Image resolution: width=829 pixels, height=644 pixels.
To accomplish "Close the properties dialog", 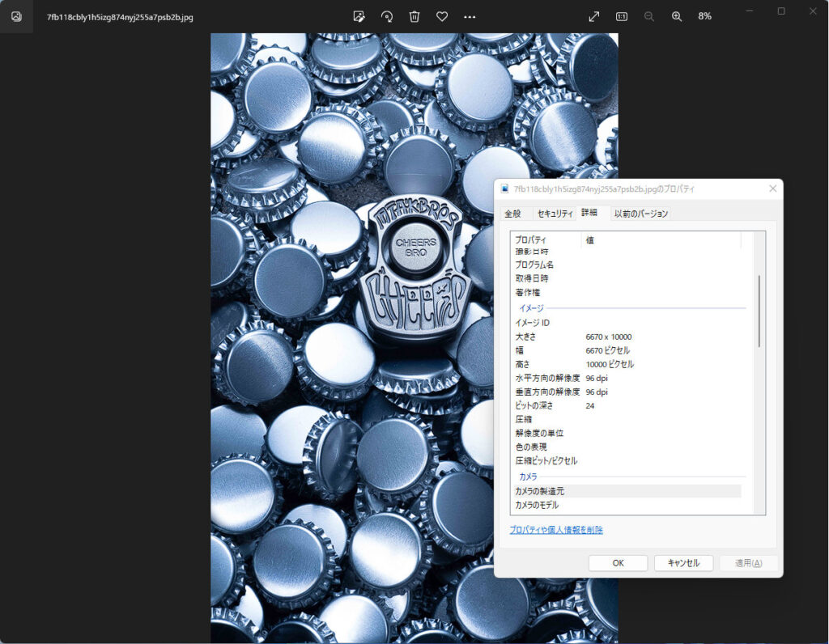I will coord(773,189).
